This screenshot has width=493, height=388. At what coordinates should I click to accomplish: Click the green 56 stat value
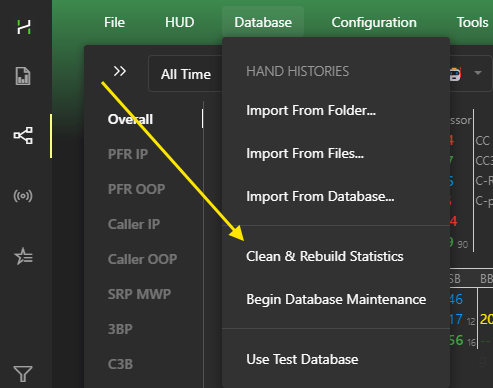click(456, 340)
